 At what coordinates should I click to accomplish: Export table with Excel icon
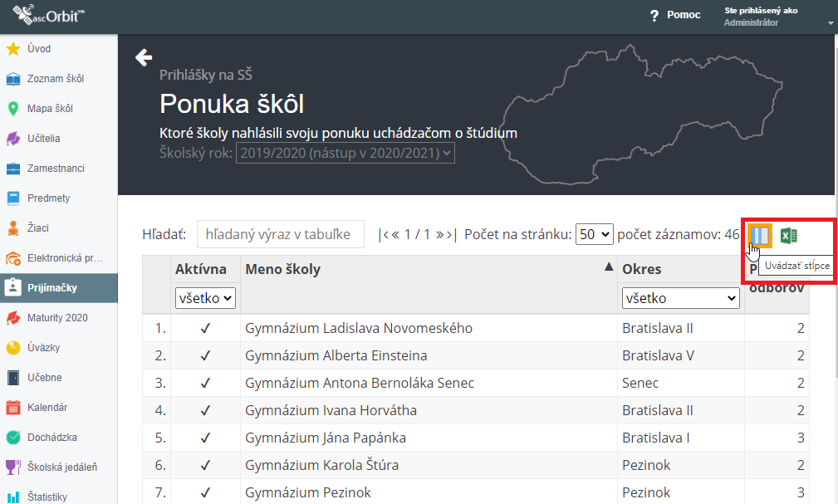[x=789, y=236]
